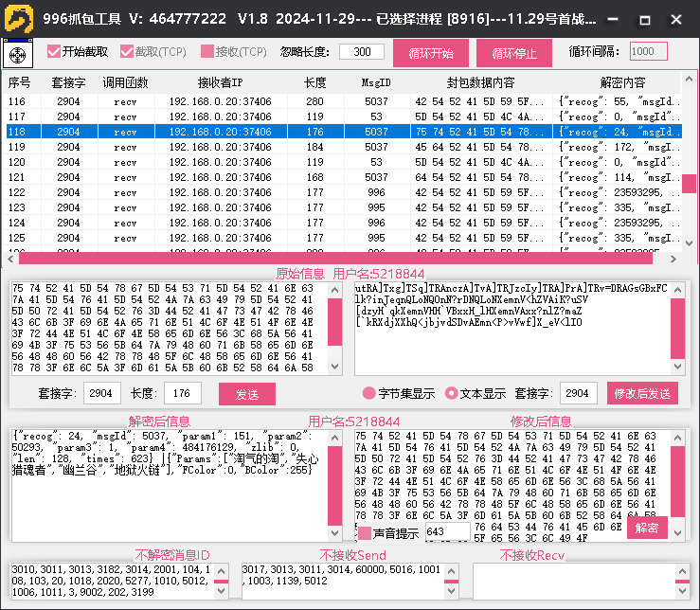Select the 字节集显示 radio button
This screenshot has width=700, height=610.
369,393
